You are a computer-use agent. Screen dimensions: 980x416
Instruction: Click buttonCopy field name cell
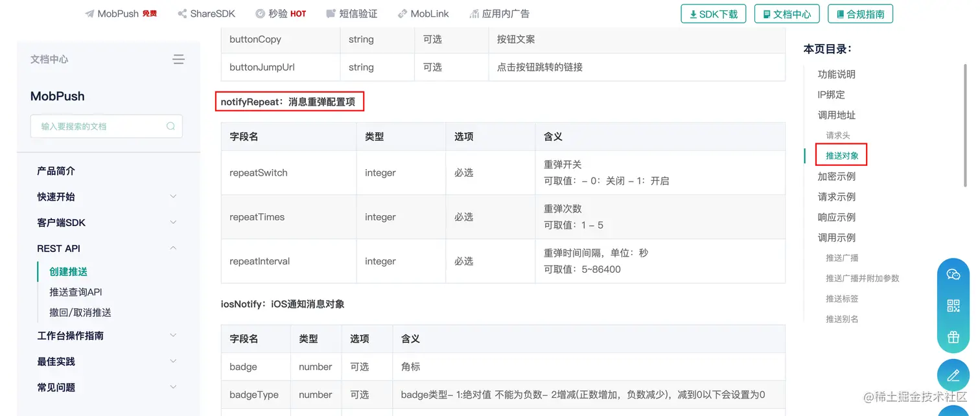281,40
